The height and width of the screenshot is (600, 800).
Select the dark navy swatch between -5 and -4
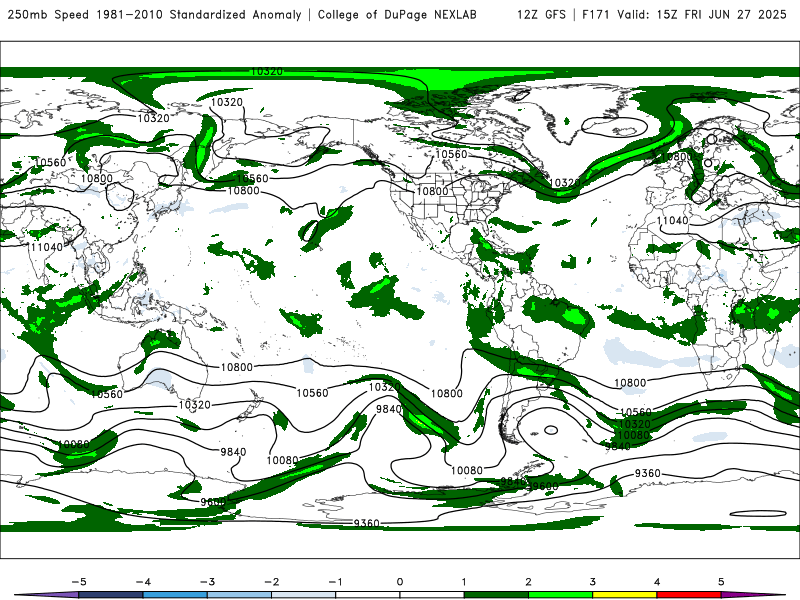(x=111, y=595)
